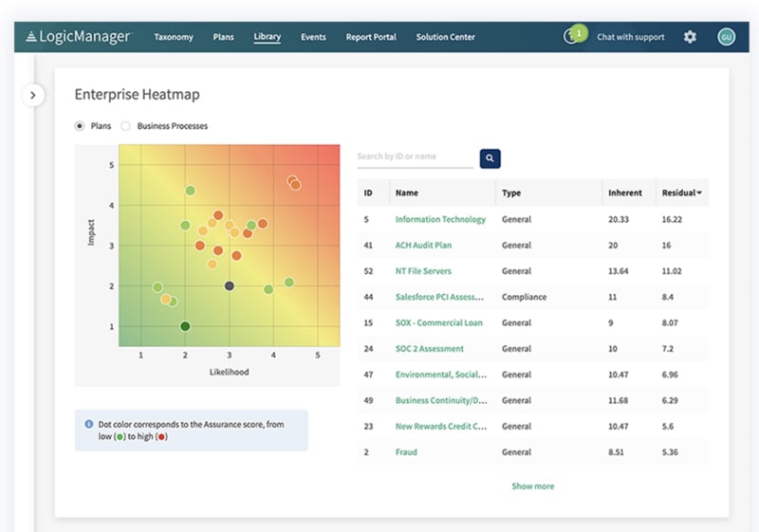The height and width of the screenshot is (532, 759).
Task: Click the LogicManager logo
Action: pyautogui.click(x=80, y=37)
